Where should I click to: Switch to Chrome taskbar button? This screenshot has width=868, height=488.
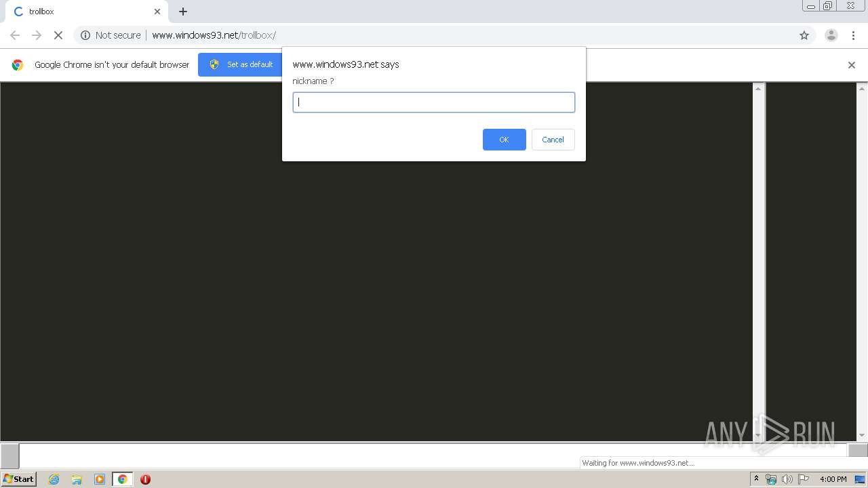(122, 479)
